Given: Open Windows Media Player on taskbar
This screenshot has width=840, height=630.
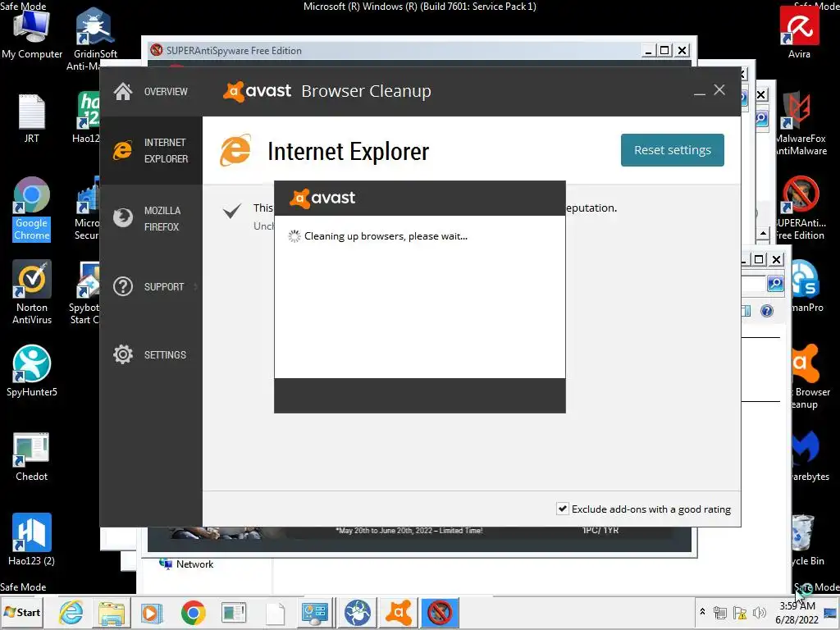Looking at the screenshot, I should 152,612.
